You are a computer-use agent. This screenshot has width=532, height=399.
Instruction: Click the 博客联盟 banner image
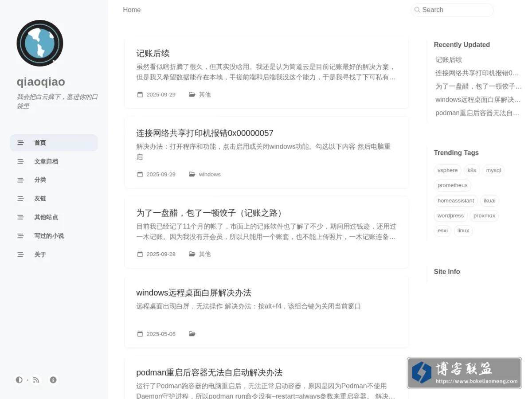[x=465, y=373]
